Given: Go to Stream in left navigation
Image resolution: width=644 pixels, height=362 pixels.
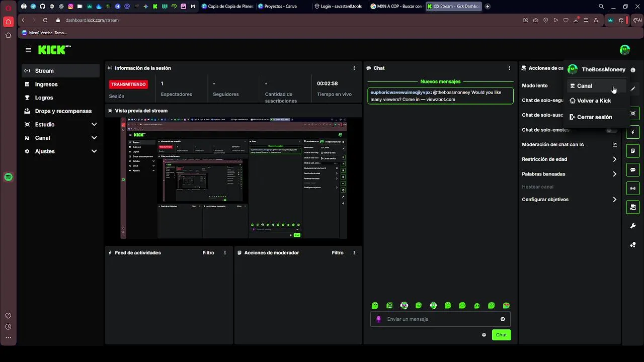Looking at the screenshot, I should click(60, 71).
